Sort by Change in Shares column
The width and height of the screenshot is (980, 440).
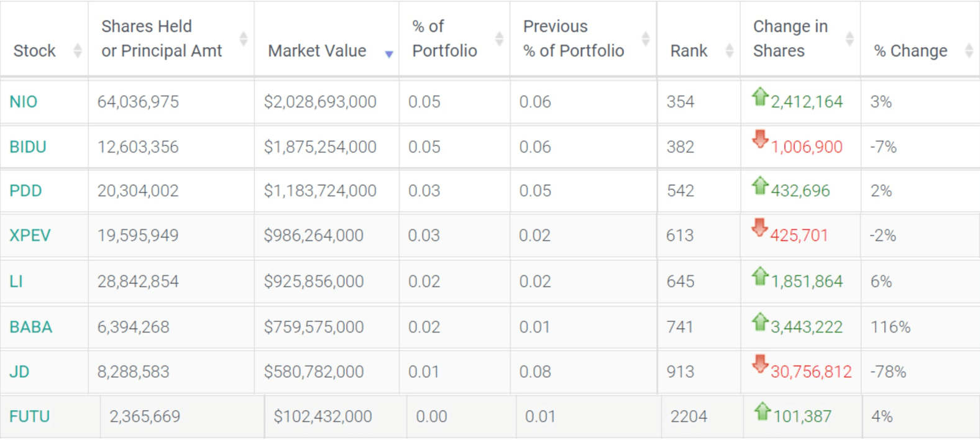(849, 39)
